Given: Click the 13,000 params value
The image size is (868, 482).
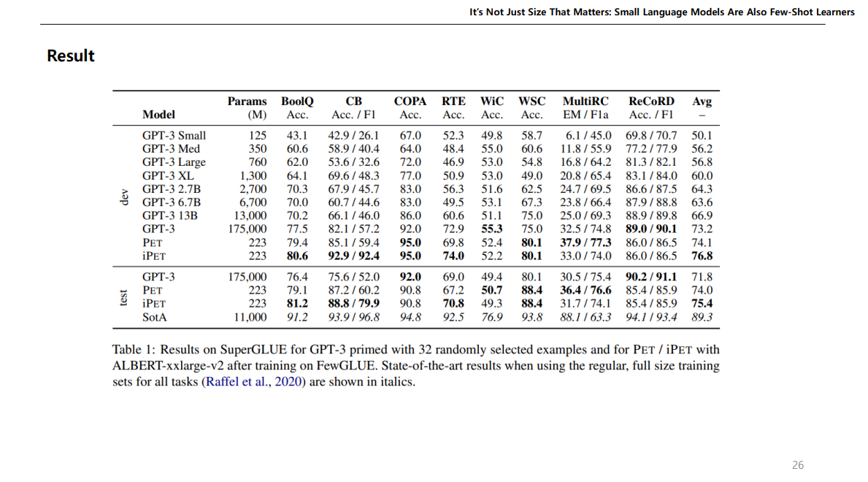Looking at the screenshot, I should [x=250, y=215].
